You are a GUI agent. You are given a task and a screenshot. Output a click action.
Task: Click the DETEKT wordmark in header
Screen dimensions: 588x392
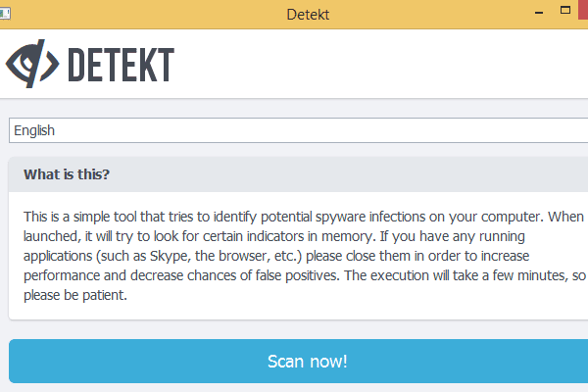pos(121,65)
